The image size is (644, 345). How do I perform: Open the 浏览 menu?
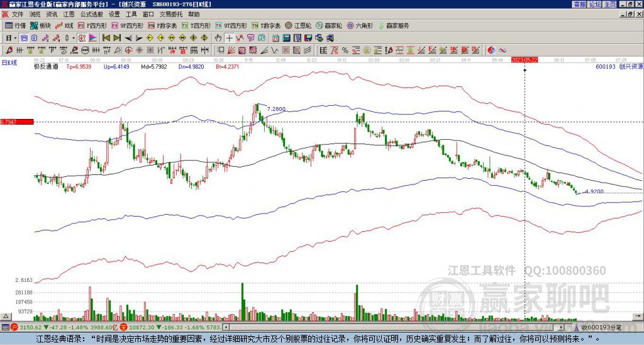click(35, 14)
